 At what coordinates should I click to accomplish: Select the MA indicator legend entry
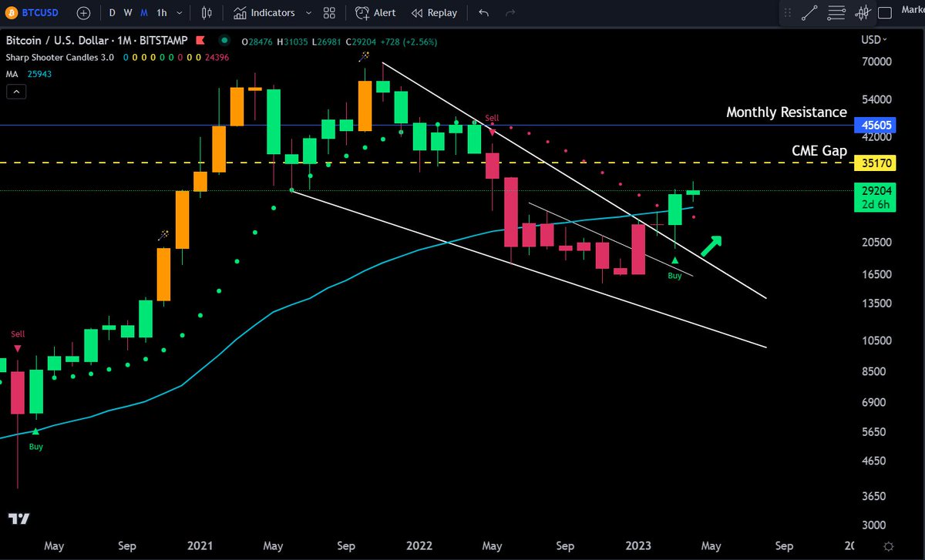coord(12,74)
